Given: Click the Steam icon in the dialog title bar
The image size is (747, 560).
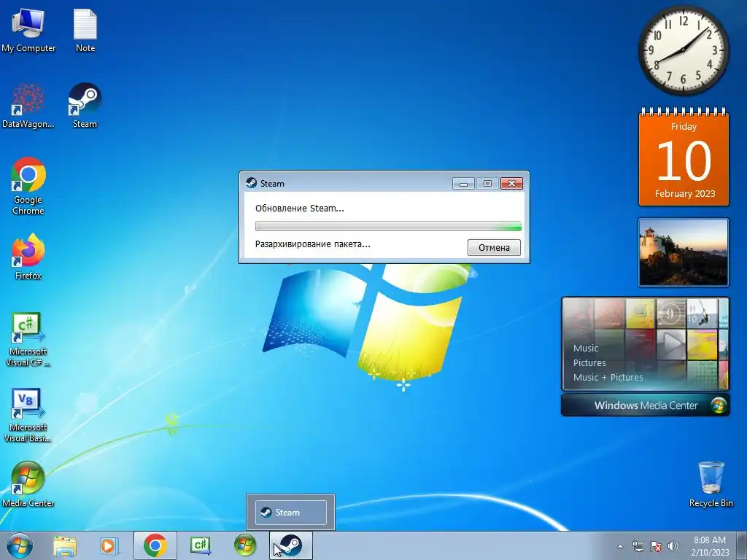Looking at the screenshot, I should point(251,183).
